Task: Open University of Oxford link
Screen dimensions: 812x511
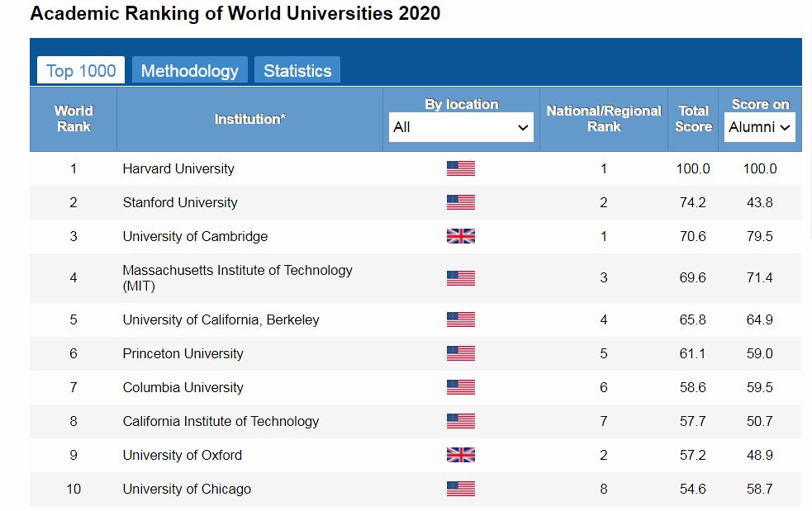Action: 183,455
